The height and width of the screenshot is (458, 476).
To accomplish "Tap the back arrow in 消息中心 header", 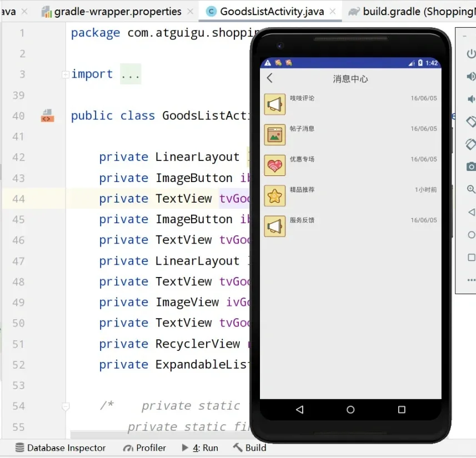I will [269, 78].
